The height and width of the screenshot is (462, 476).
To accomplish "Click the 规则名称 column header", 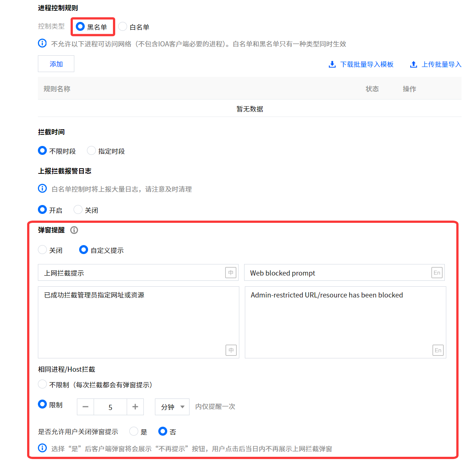I will click(57, 89).
